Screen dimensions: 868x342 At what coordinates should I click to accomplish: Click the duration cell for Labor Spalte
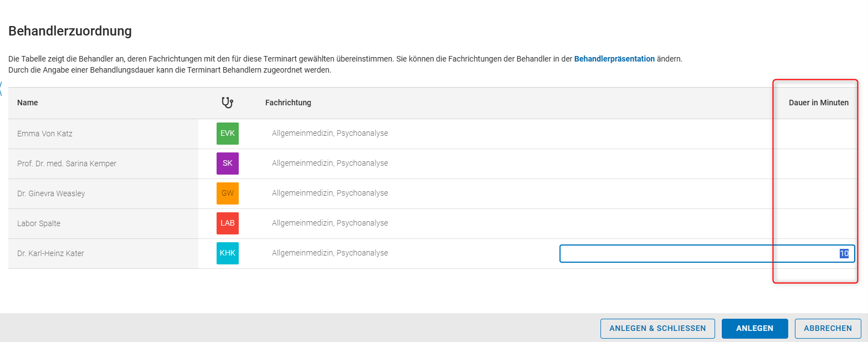click(x=814, y=223)
